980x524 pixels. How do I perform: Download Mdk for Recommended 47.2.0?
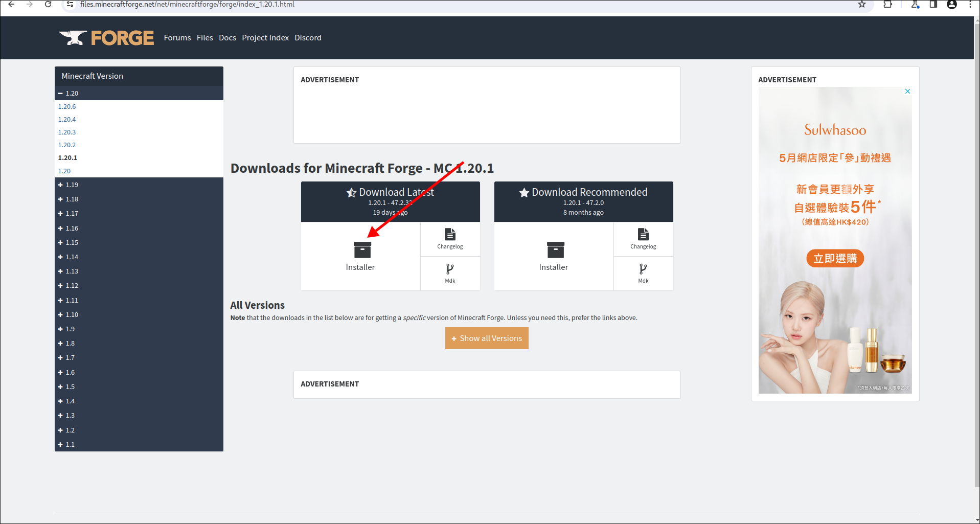pyautogui.click(x=643, y=274)
